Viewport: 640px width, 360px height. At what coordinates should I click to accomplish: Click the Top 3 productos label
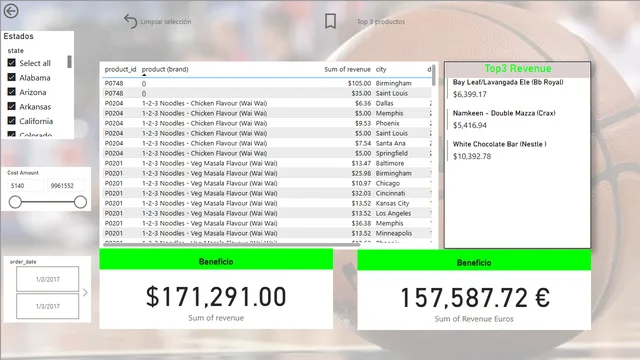point(381,22)
